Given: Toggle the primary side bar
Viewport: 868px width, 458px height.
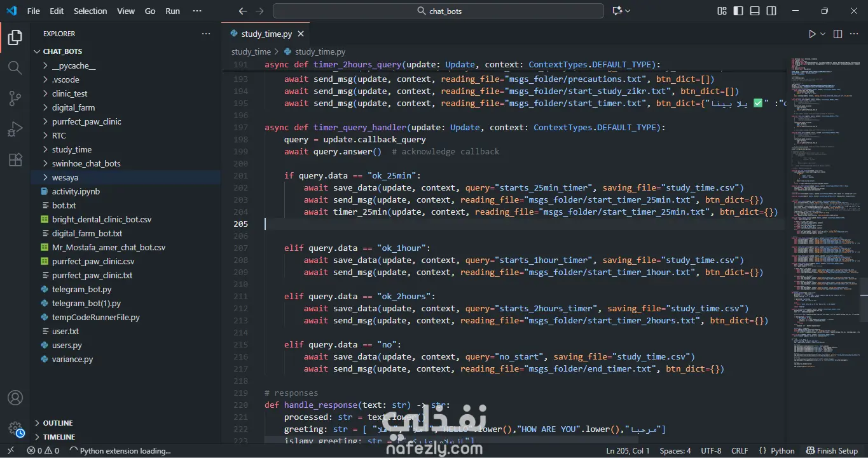Looking at the screenshot, I should [x=738, y=11].
